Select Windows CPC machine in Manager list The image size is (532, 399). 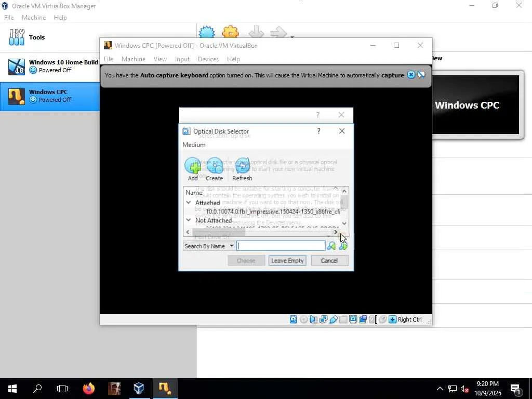click(50, 96)
